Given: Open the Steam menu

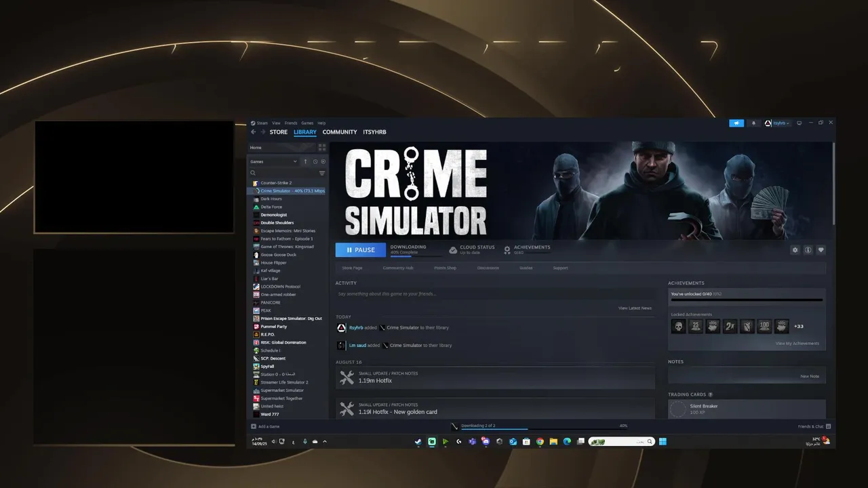Looking at the screenshot, I should pyautogui.click(x=262, y=123).
